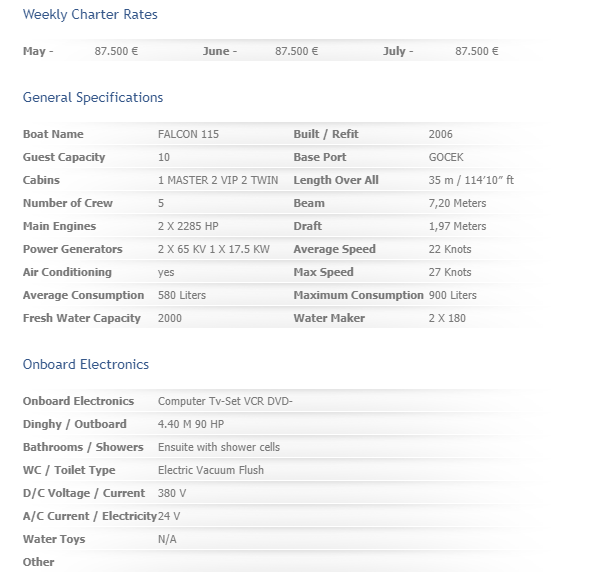Image resolution: width=607 pixels, height=575 pixels.
Task: Select the '2006' built year value
Action: pos(441,134)
